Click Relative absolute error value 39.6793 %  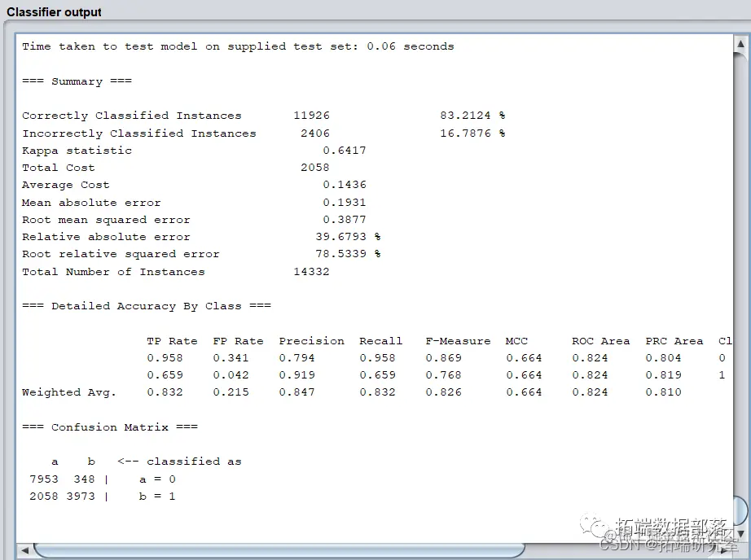click(348, 238)
